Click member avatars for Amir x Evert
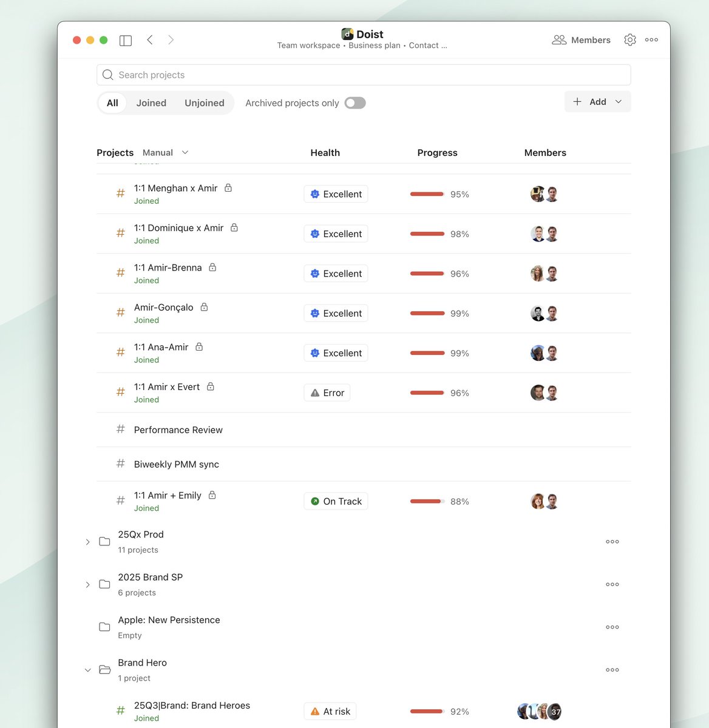709x728 pixels. [x=544, y=393]
